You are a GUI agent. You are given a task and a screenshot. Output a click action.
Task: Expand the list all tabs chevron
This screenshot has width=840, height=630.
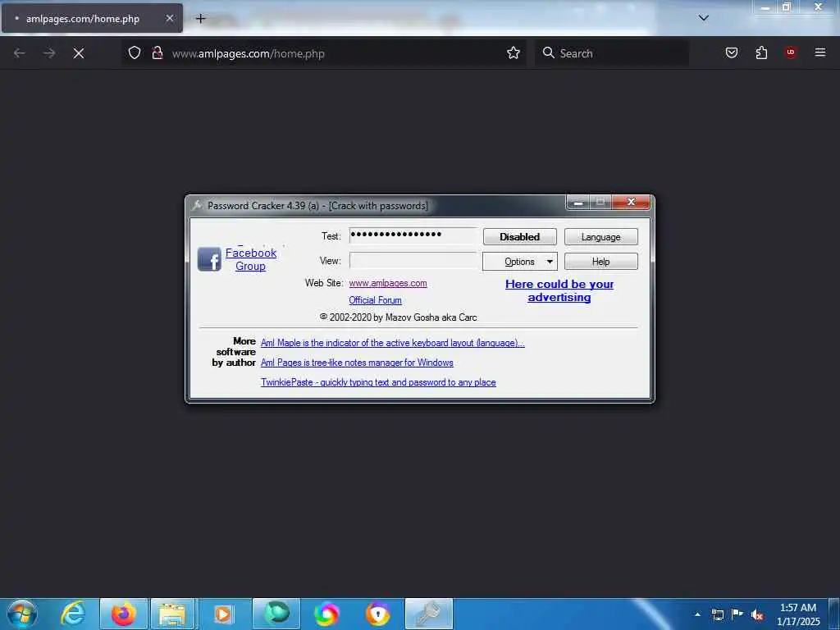[x=703, y=18]
